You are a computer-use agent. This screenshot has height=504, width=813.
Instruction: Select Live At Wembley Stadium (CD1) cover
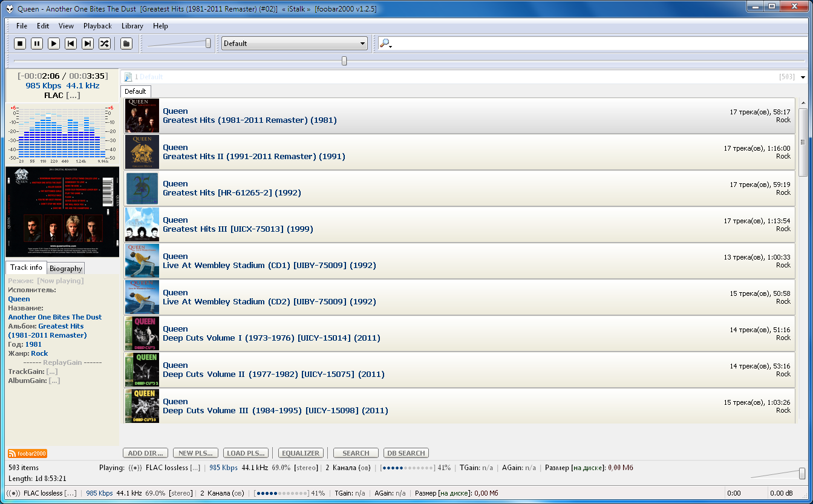pyautogui.click(x=142, y=261)
